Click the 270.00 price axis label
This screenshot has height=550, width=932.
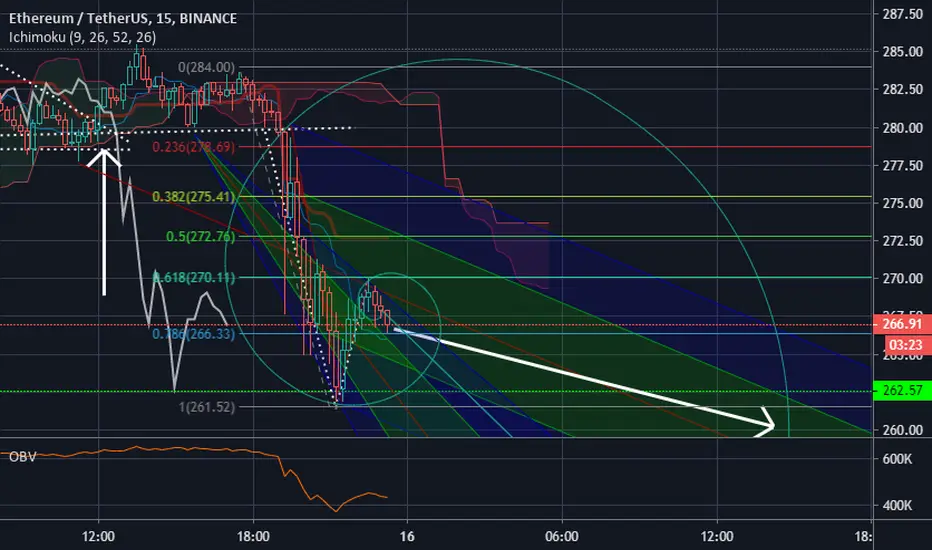click(x=902, y=278)
